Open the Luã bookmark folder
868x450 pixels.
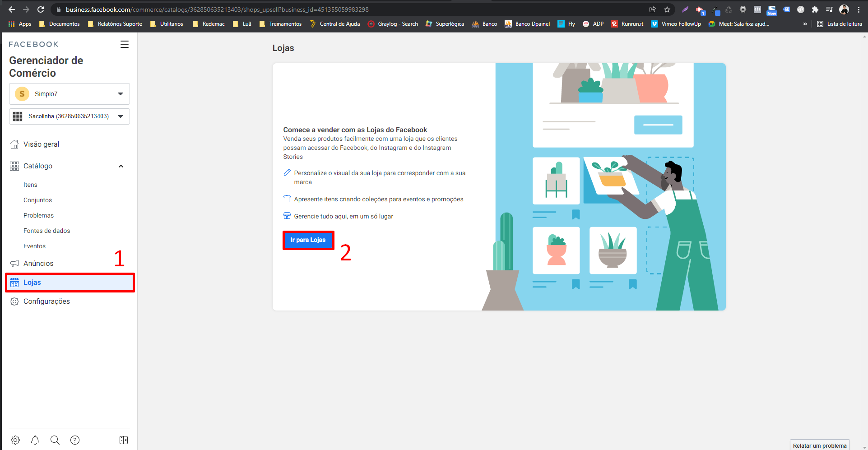tap(242, 24)
